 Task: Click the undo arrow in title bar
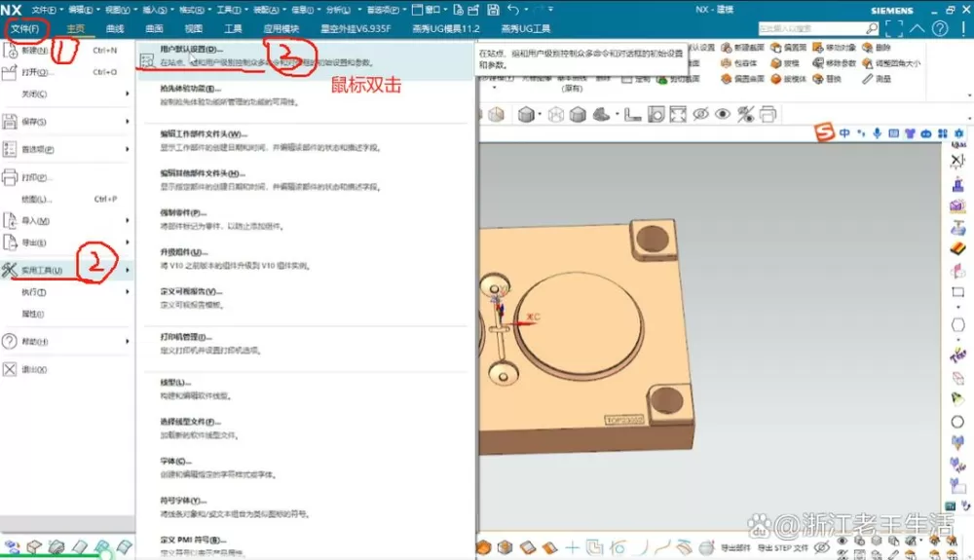pos(513,10)
